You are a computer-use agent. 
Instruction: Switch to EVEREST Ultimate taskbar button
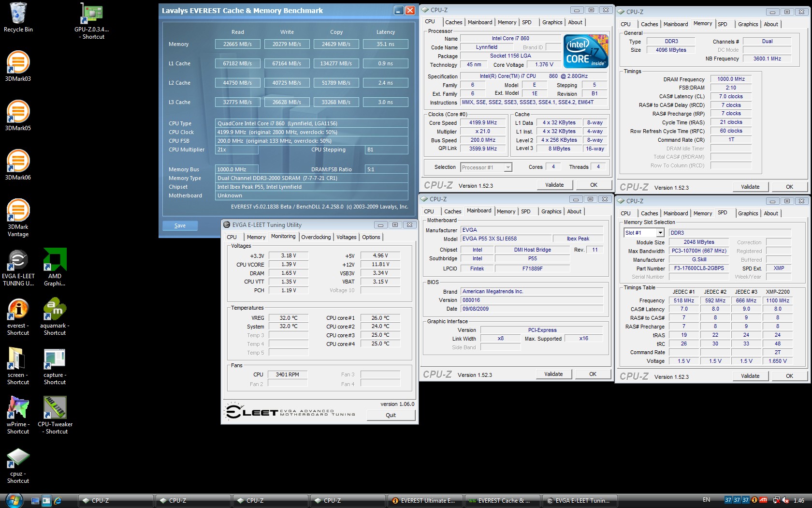point(424,501)
